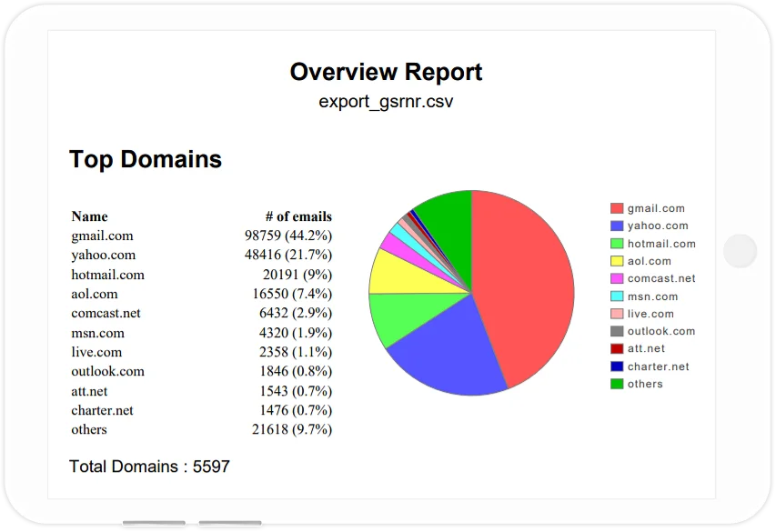
Task: Click 'others' in the table
Action: [89, 429]
